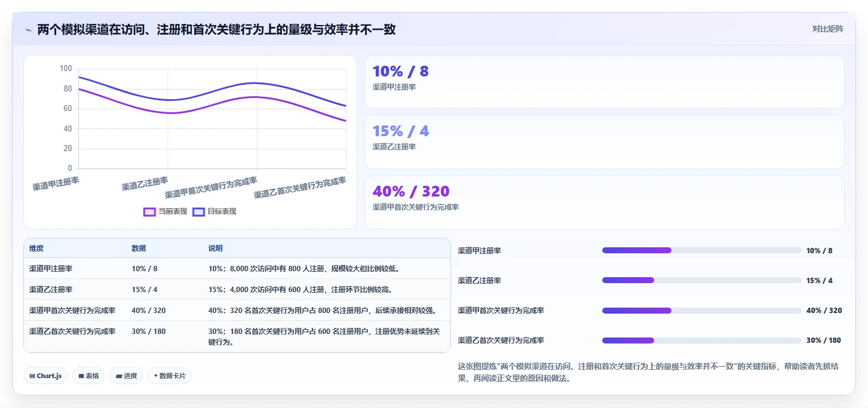The image size is (868, 408).
Task: Toggle the 当前表现 legend series
Action: point(165,211)
